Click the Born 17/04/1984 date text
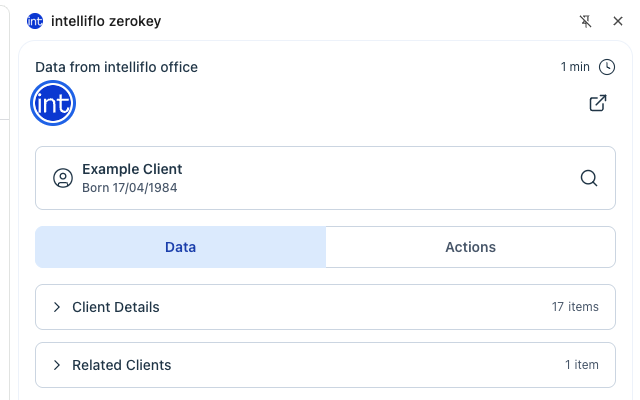 point(130,187)
